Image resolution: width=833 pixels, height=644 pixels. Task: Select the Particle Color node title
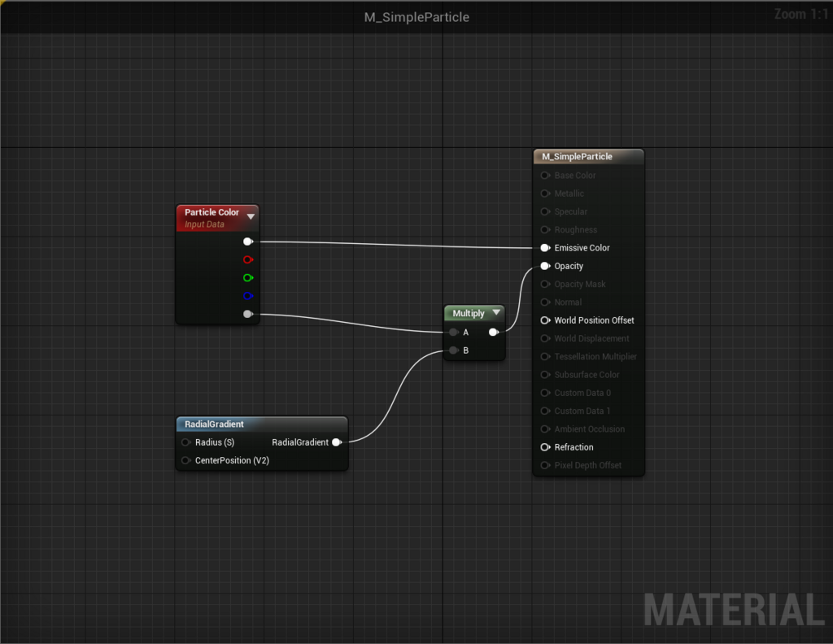[212, 212]
